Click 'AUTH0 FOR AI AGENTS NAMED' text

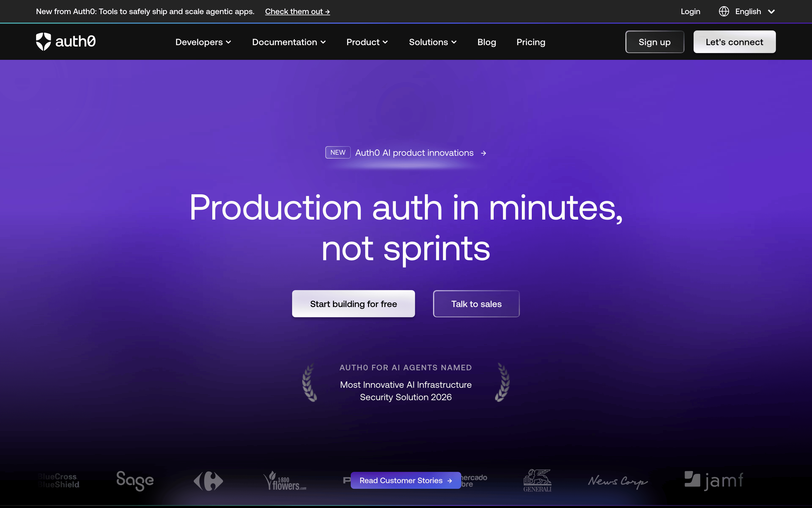[406, 367]
